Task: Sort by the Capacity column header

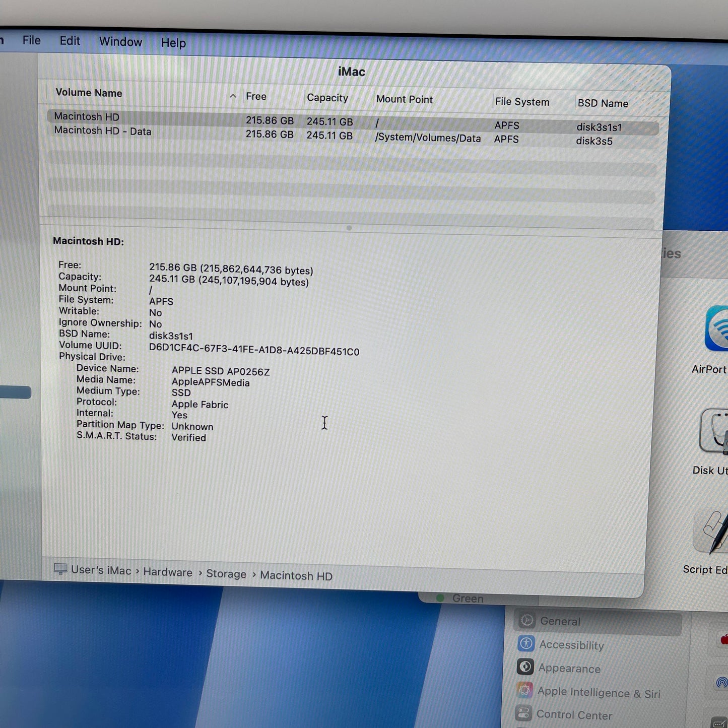Action: pos(327,98)
